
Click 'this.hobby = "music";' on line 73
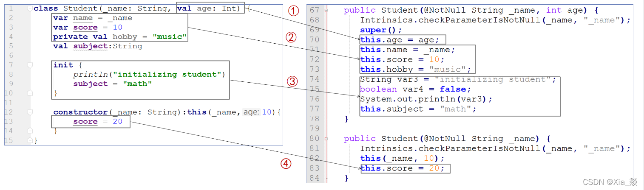(x=416, y=70)
